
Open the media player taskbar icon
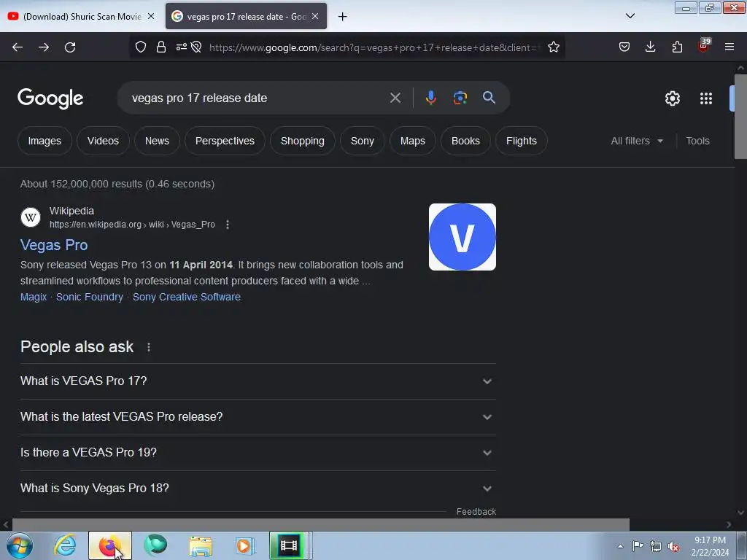245,545
